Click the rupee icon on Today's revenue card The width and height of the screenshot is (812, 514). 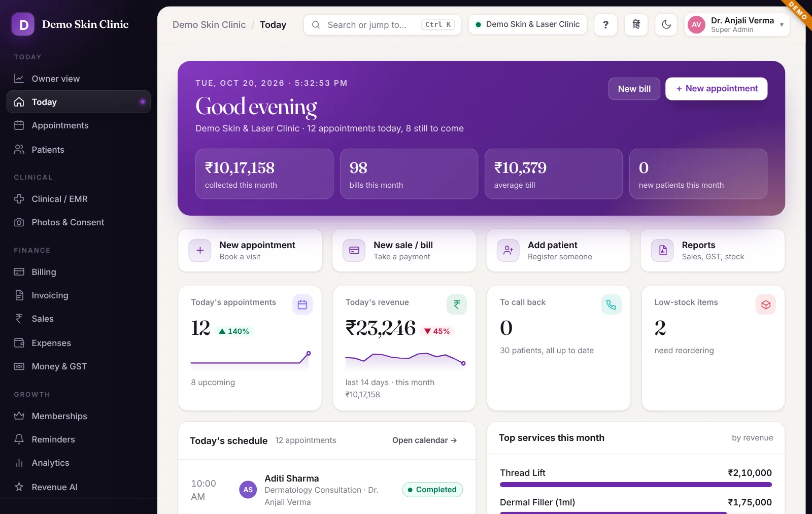[457, 304]
